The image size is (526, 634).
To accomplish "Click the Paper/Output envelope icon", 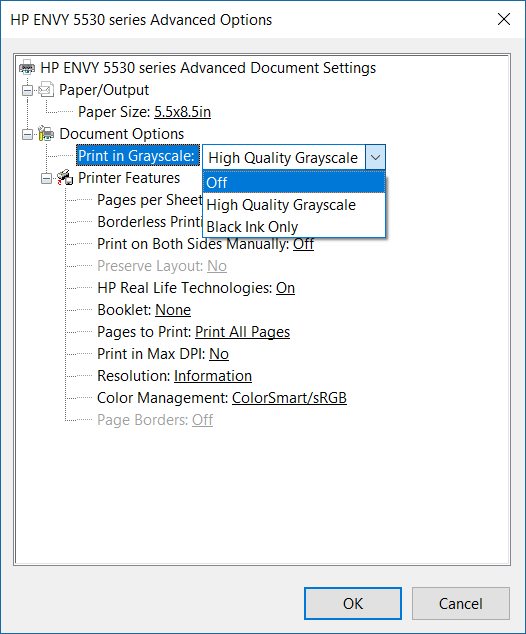I will pyautogui.click(x=46, y=89).
